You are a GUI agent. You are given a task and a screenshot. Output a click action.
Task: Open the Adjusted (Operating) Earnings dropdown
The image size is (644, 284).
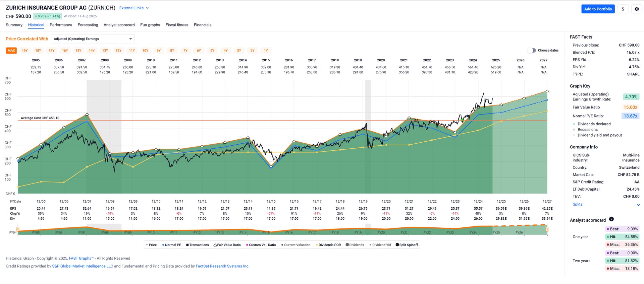93,39
